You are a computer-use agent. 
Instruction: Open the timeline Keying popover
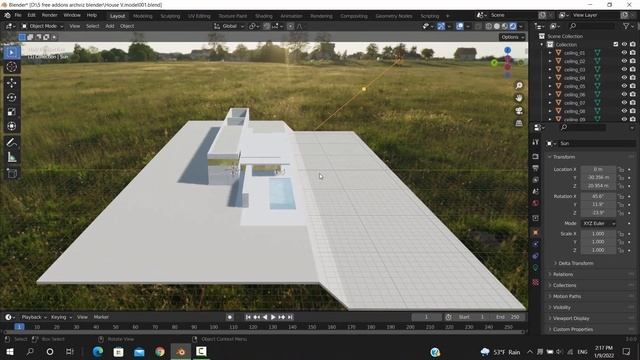(61, 317)
